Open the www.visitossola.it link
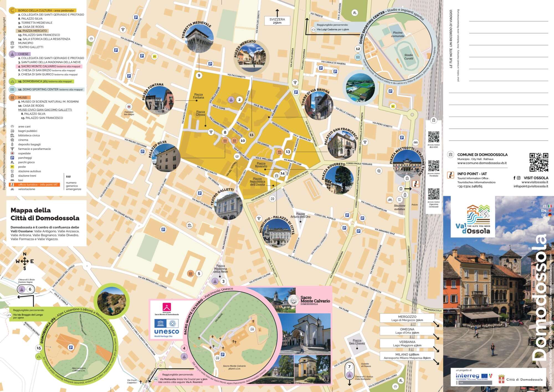This screenshot has height=392, width=554. pyautogui.click(x=535, y=182)
